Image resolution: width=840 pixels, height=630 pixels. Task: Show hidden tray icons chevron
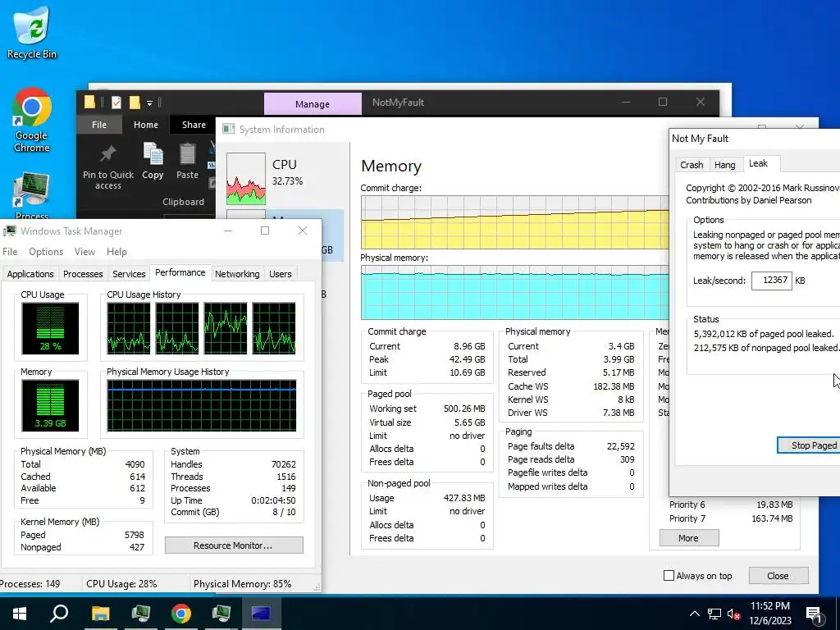pos(694,614)
